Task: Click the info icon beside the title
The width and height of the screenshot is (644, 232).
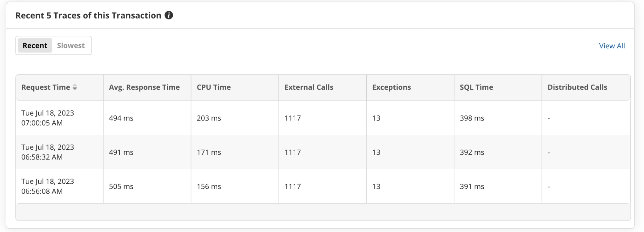Action: 169,15
